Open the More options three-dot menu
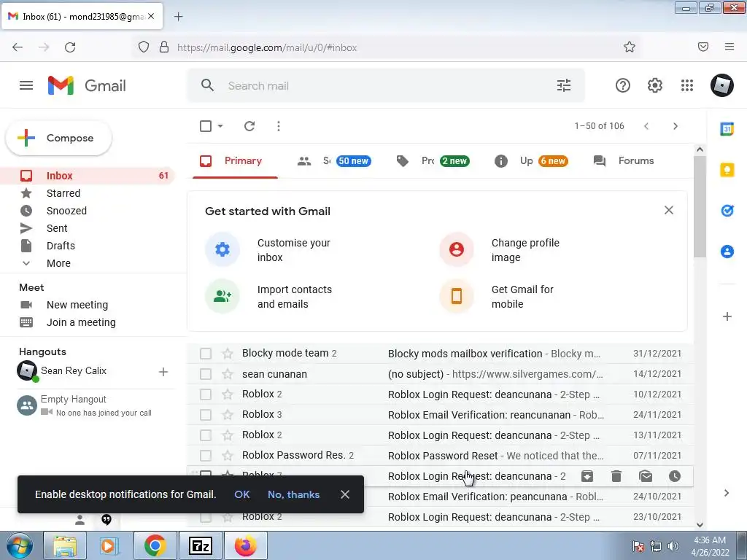 (x=279, y=126)
